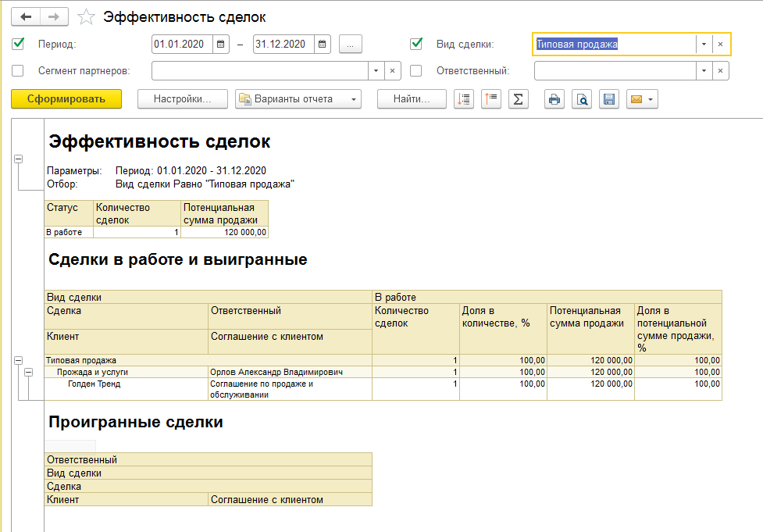This screenshot has width=763, height=532.
Task: Click the Найти... button
Action: tap(412, 99)
